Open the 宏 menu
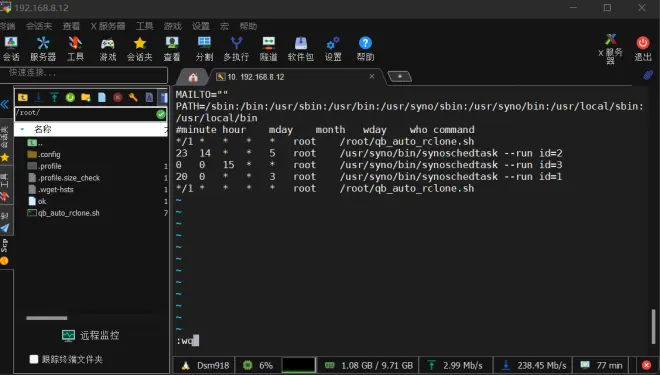 (x=224, y=26)
